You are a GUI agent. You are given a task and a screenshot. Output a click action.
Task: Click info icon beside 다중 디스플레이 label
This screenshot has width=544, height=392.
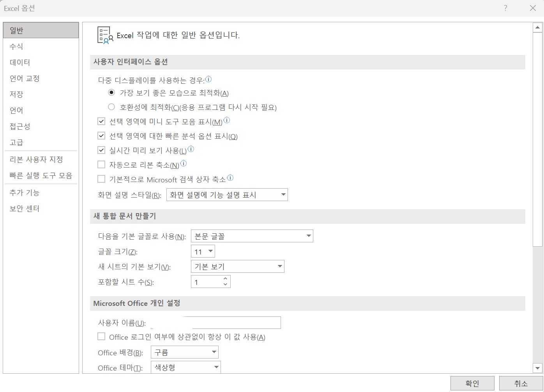(x=208, y=79)
